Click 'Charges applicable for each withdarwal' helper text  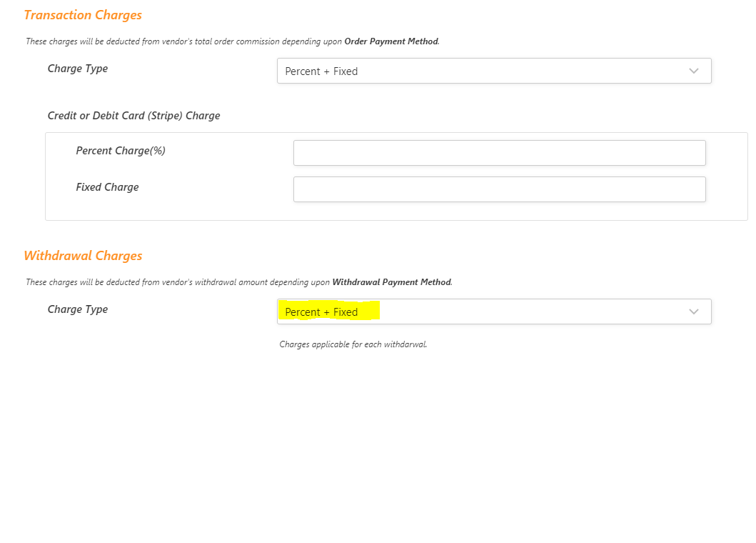pos(353,344)
